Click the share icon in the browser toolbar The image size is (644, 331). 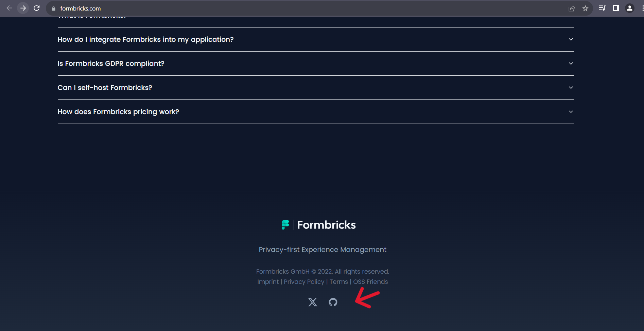click(x=572, y=8)
